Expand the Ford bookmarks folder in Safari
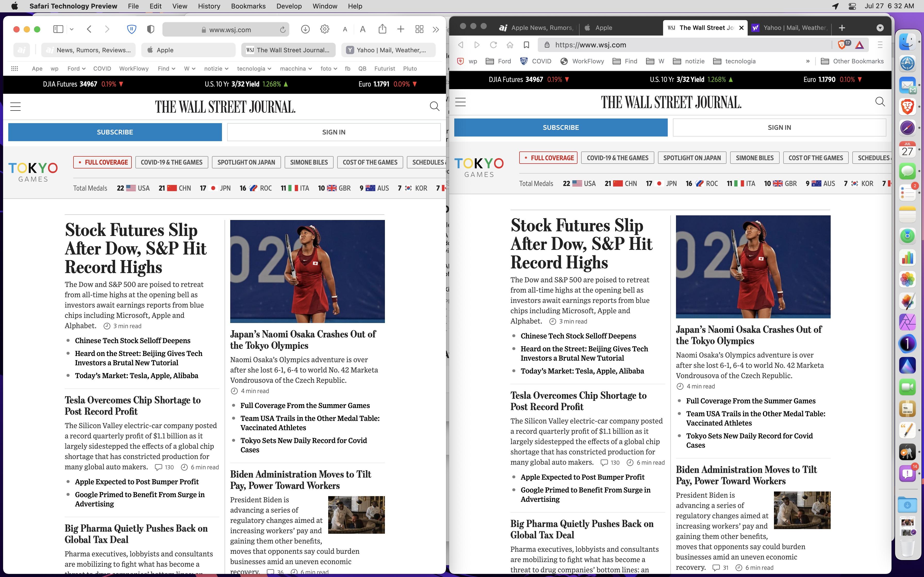924x577 pixels. coord(76,69)
